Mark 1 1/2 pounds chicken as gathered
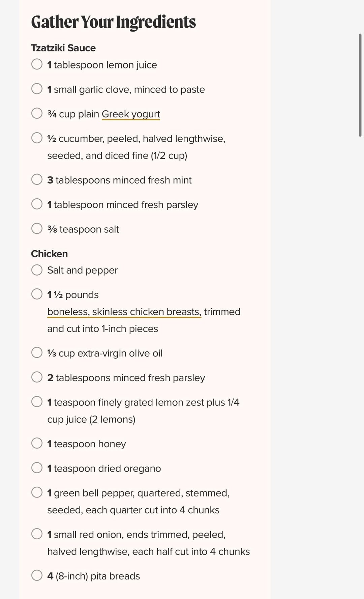This screenshot has height=599, width=364. pos(37,294)
